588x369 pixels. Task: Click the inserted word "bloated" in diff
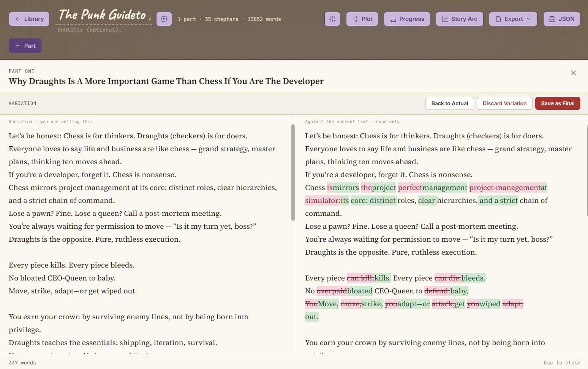[360, 291]
